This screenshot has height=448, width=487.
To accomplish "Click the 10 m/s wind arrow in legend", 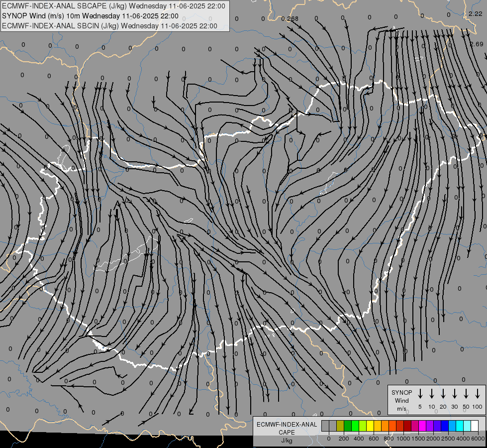I will coord(431,394).
